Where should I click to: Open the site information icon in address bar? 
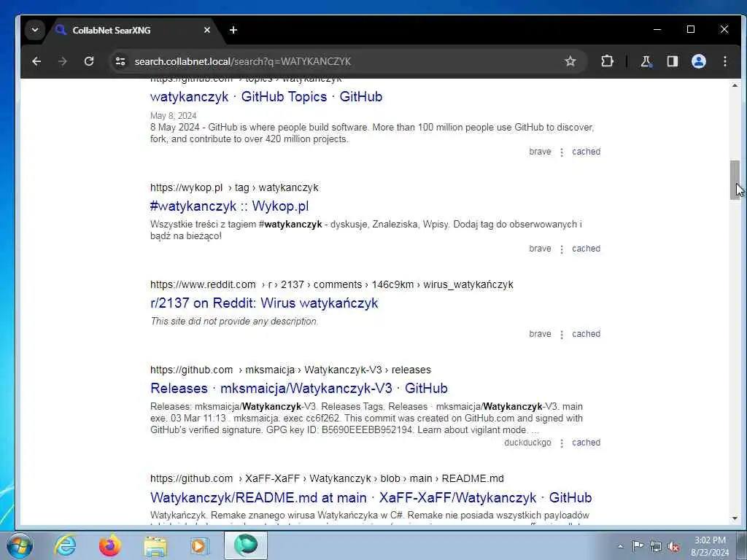tap(120, 61)
